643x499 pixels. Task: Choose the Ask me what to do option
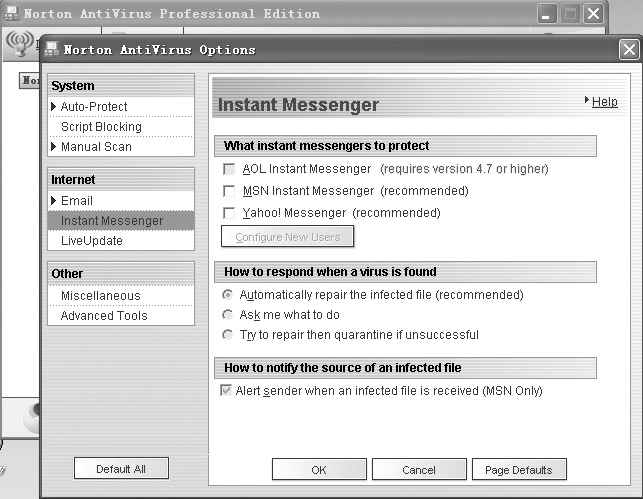(x=228, y=315)
